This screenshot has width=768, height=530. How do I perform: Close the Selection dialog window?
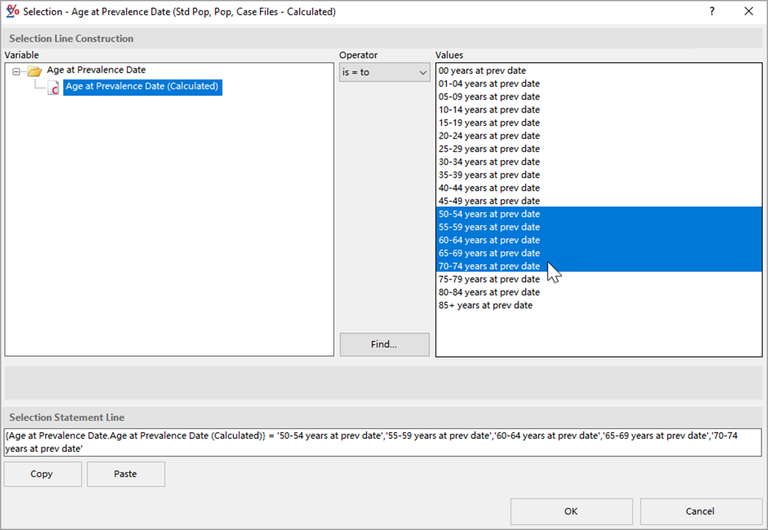click(748, 12)
